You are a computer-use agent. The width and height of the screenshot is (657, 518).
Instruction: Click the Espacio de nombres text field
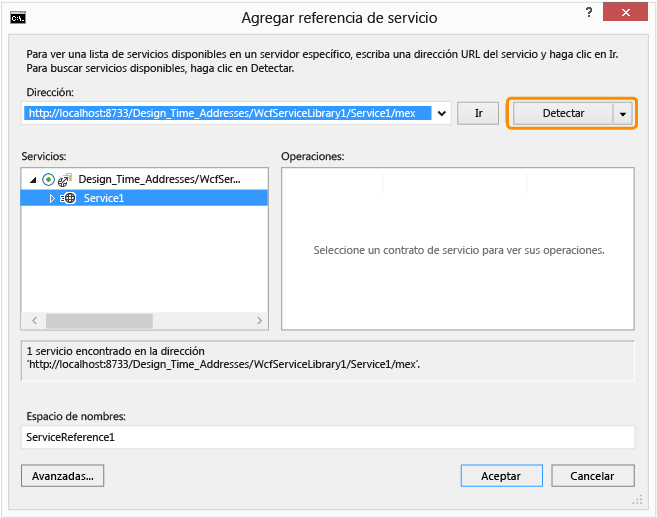(x=328, y=437)
